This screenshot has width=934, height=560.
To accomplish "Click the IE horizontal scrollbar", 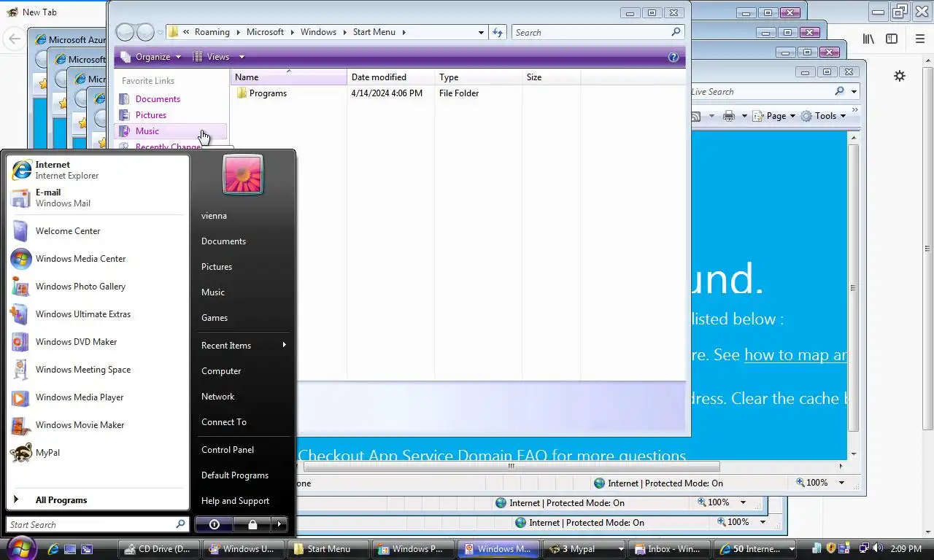I will point(511,466).
